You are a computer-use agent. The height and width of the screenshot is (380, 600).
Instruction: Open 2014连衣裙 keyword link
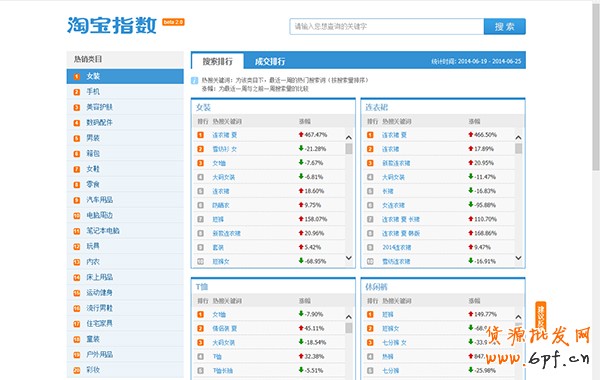[396, 248]
